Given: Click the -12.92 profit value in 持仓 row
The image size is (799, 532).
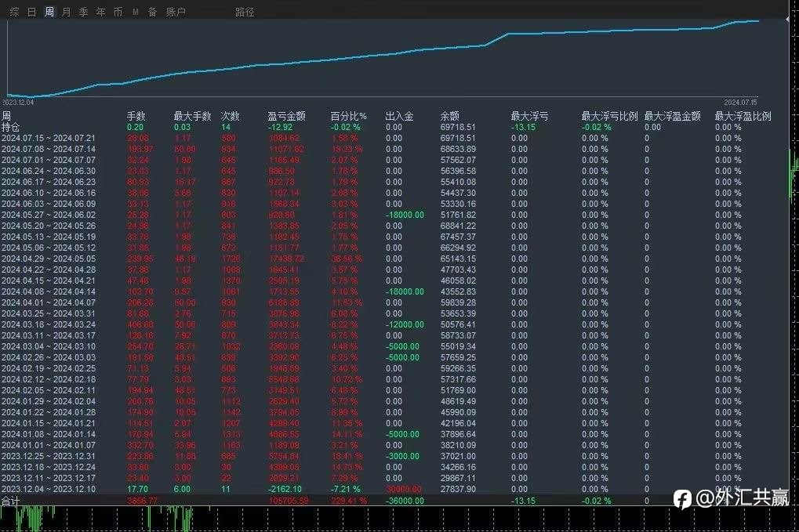Looking at the screenshot, I should point(280,127).
